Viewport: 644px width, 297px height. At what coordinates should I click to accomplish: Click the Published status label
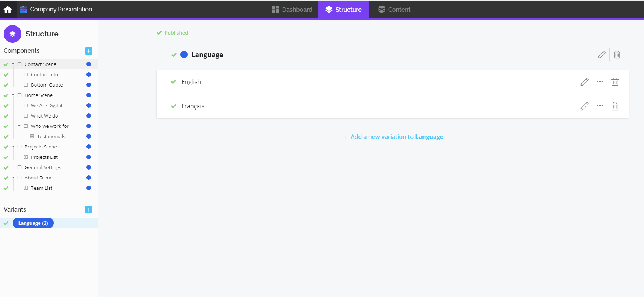point(176,33)
